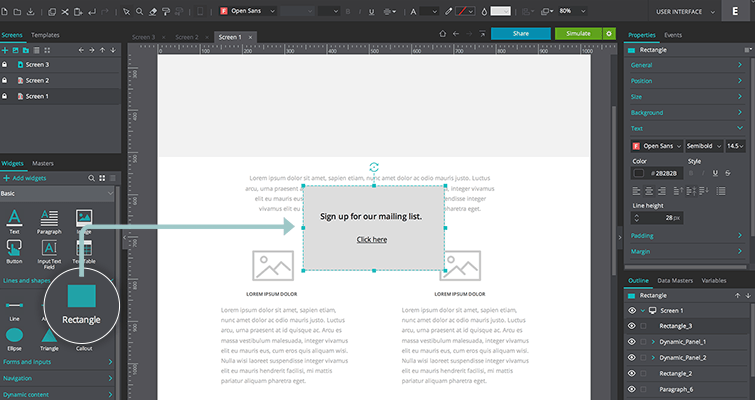Click the text color swatch #2B2B2B

click(x=639, y=173)
